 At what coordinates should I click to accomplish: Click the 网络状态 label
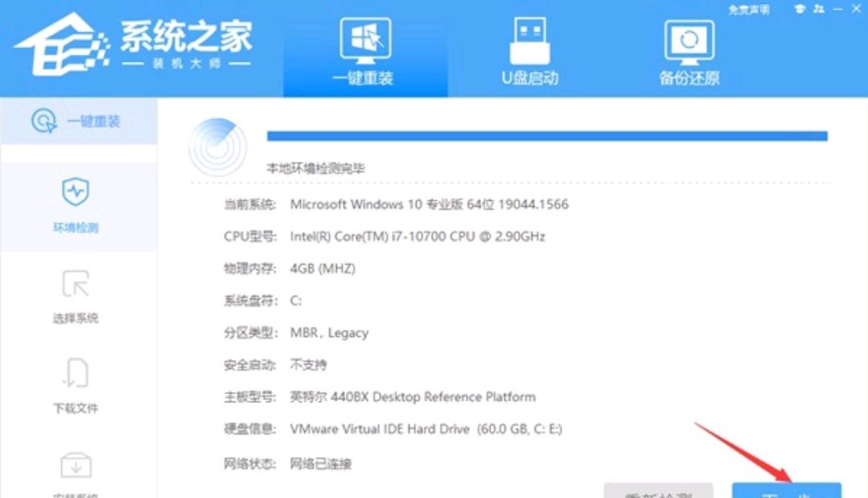point(249,463)
